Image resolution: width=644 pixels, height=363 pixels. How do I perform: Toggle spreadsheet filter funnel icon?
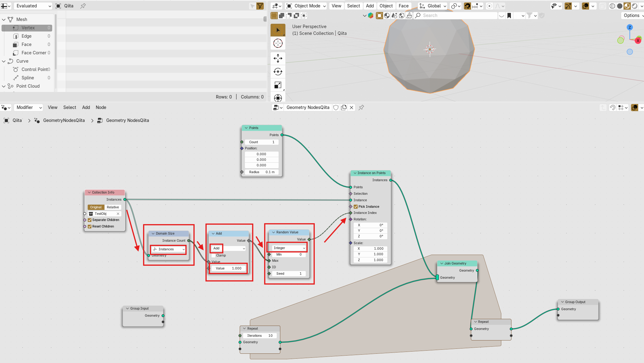tap(260, 6)
